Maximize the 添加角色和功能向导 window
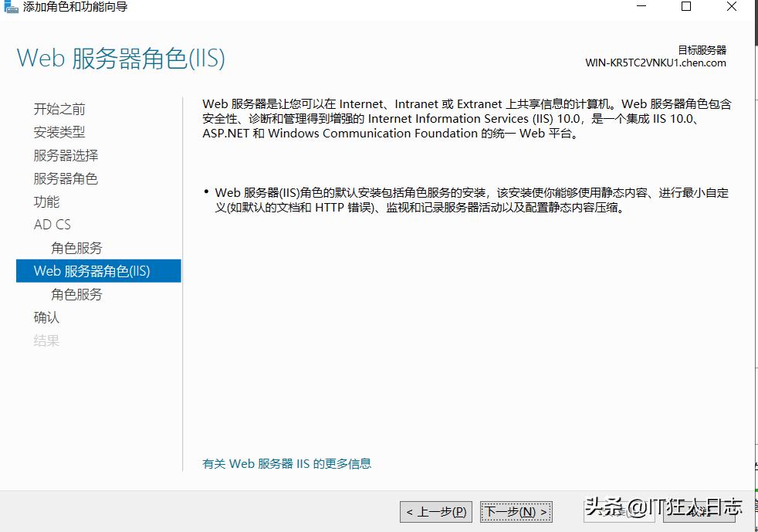The height and width of the screenshot is (532, 758). pos(686,6)
